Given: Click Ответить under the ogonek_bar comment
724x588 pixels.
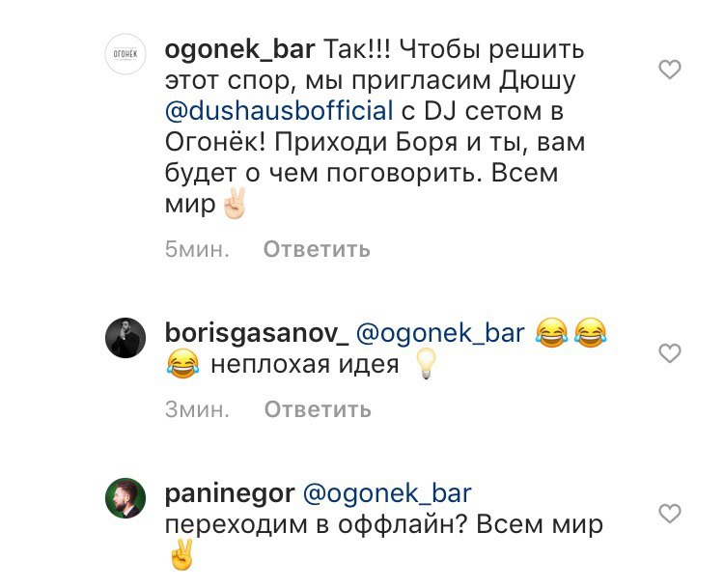Looking at the screenshot, I should (317, 249).
